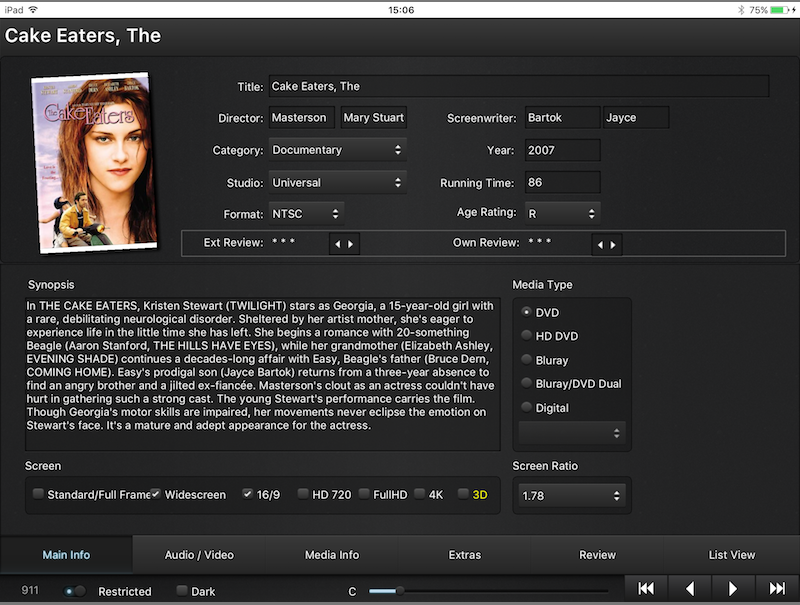Increase the Own Review star rating
The height and width of the screenshot is (605, 800).
pos(613,244)
